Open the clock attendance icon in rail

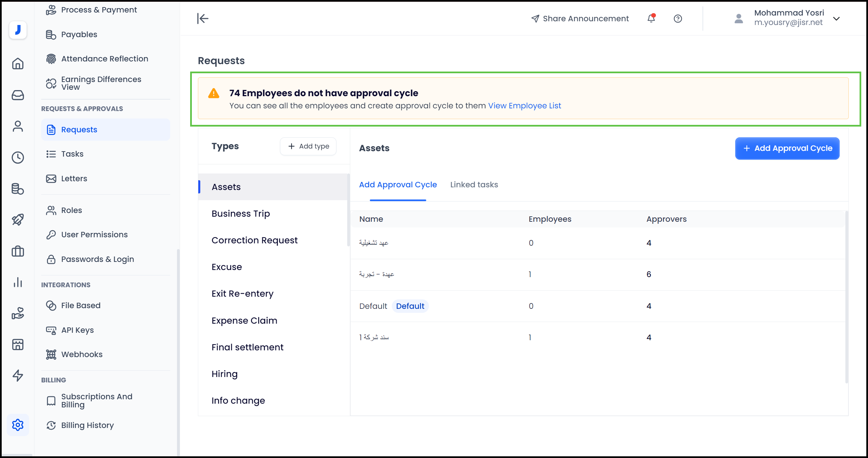18,158
